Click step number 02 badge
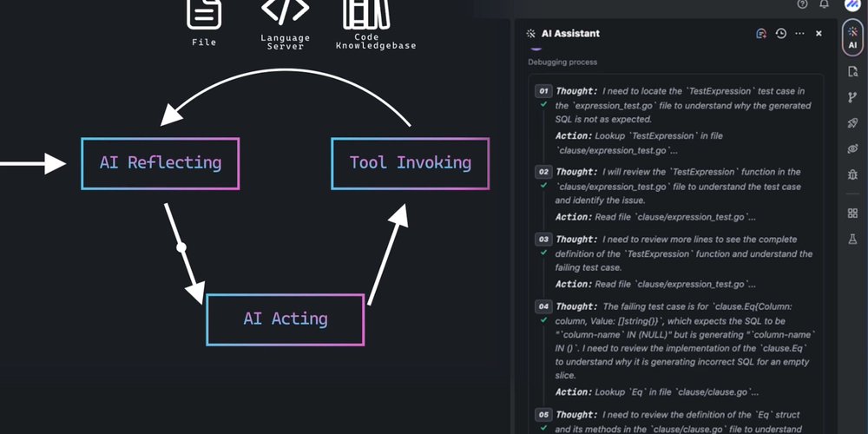This screenshot has width=868, height=434. pyautogui.click(x=543, y=172)
